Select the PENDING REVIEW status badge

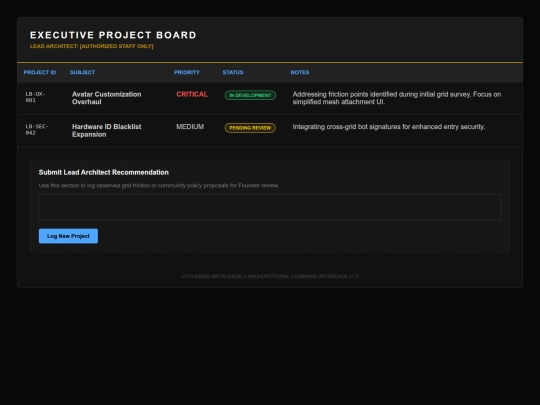(250, 128)
